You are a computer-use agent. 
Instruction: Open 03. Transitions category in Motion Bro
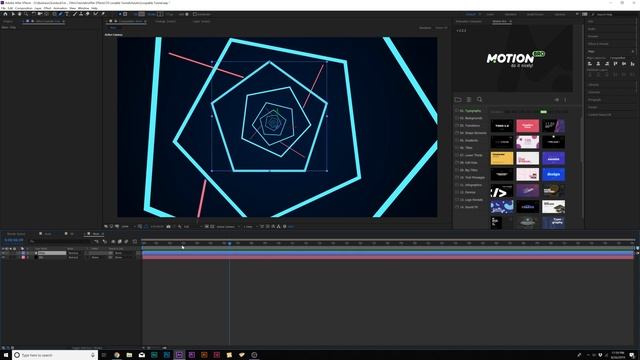click(470, 126)
